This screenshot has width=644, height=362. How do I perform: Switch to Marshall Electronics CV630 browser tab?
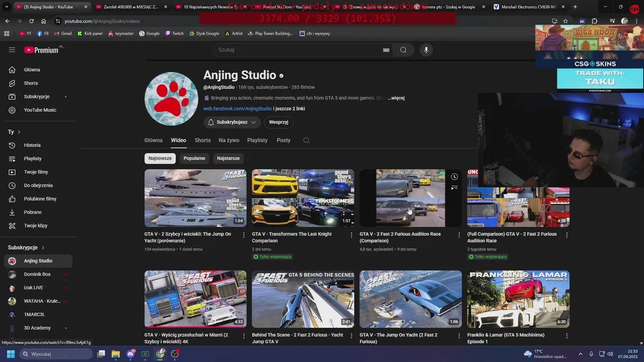click(x=529, y=7)
